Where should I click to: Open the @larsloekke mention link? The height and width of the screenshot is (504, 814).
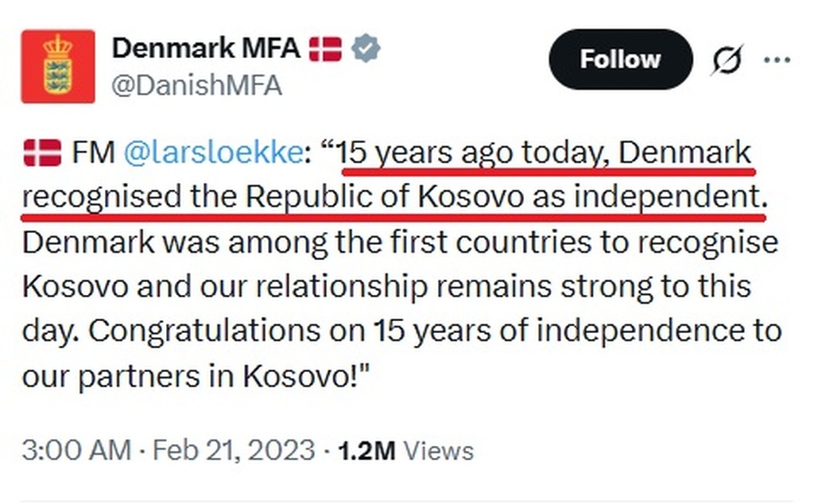212,153
